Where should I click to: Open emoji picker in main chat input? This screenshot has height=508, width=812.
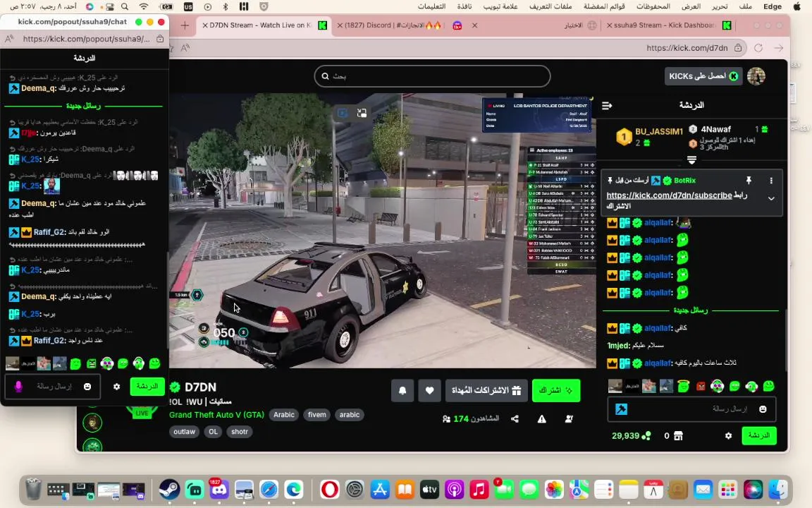coord(762,409)
